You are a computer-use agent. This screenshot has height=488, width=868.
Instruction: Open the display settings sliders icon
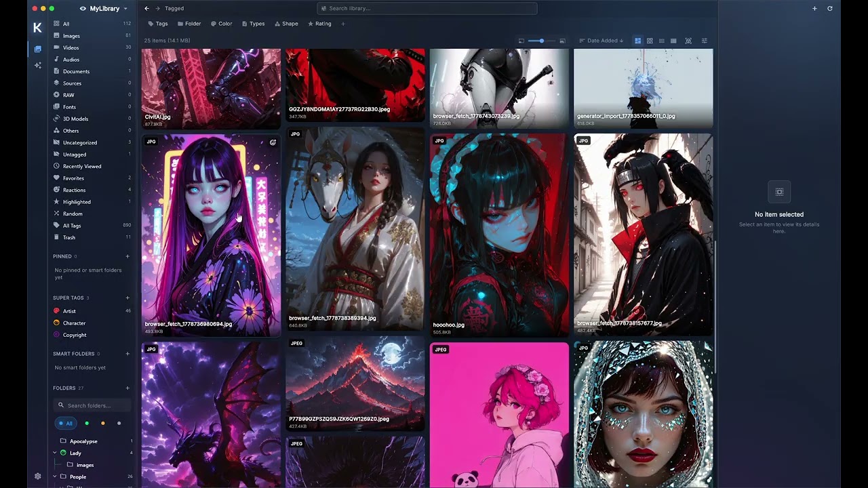tap(704, 41)
